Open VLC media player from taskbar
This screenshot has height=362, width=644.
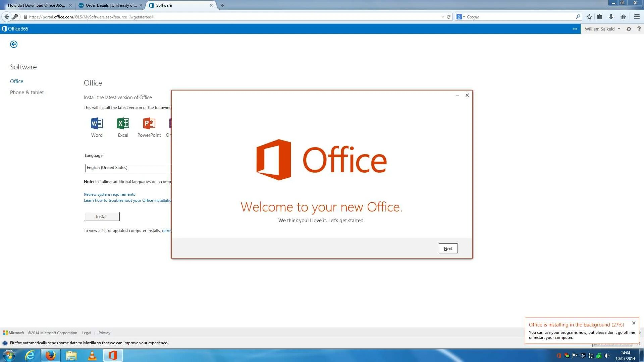[92, 355]
